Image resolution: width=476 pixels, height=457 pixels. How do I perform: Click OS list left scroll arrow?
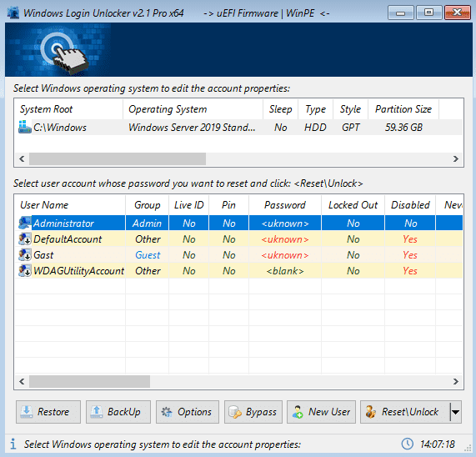22,158
